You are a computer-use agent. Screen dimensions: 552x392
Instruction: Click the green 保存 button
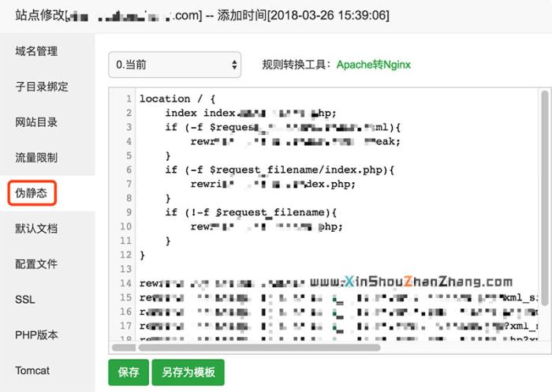coord(128,372)
